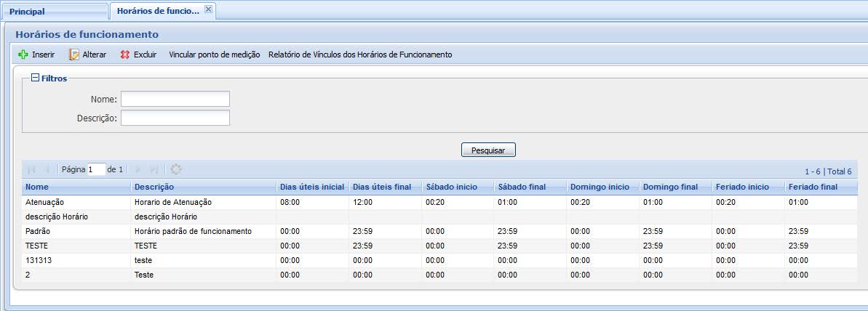This screenshot has width=868, height=311.
Task: Close the Horários de funcionamento tab
Action: (208, 10)
